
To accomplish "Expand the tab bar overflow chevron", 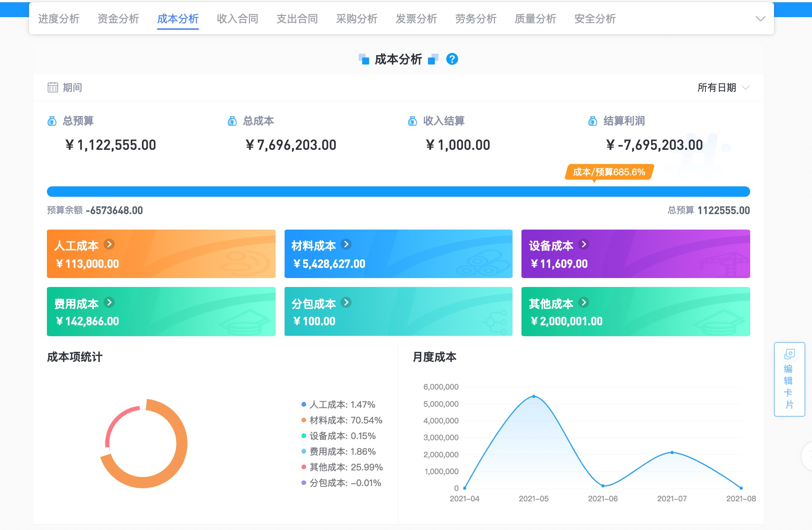I will [760, 19].
